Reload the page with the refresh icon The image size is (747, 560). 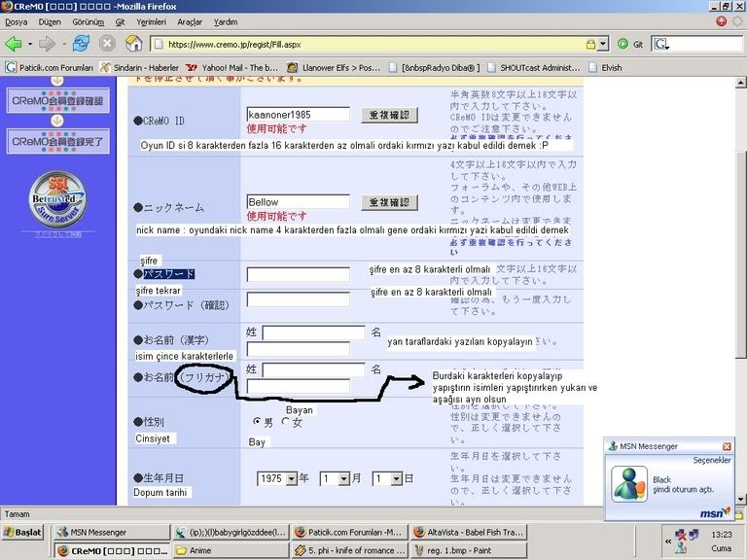pyautogui.click(x=81, y=44)
